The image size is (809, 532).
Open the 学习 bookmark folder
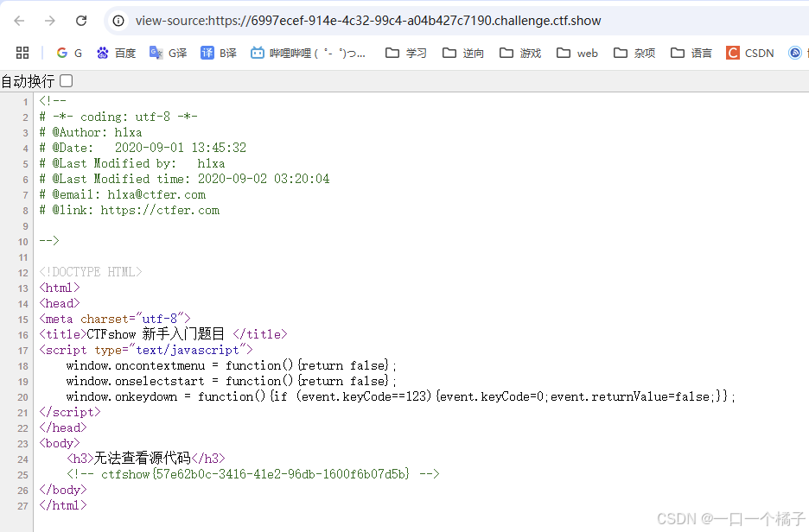(406, 53)
